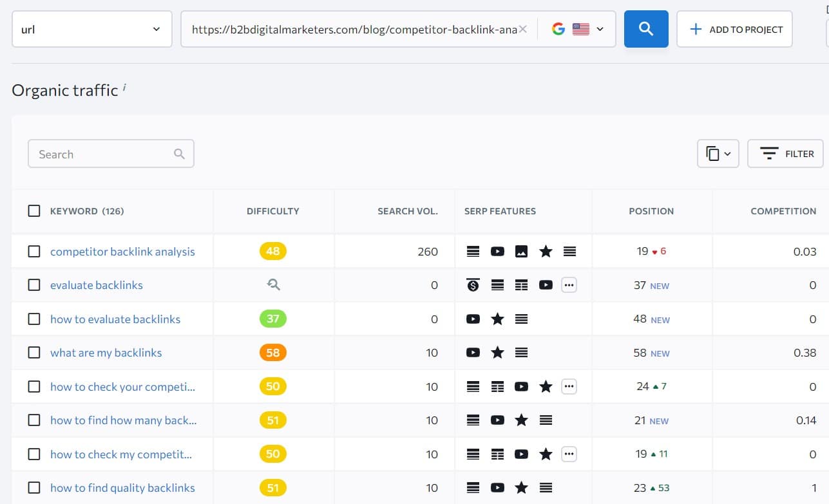Click video icon in how to evaluate backlinks row
The height and width of the screenshot is (504, 829).
[x=473, y=319]
